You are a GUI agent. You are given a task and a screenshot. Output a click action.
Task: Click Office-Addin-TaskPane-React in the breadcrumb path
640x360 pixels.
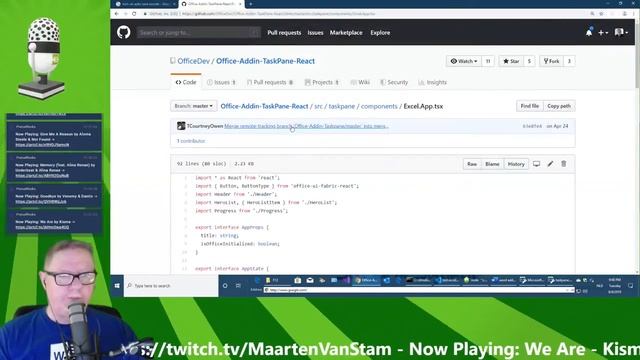pos(264,106)
